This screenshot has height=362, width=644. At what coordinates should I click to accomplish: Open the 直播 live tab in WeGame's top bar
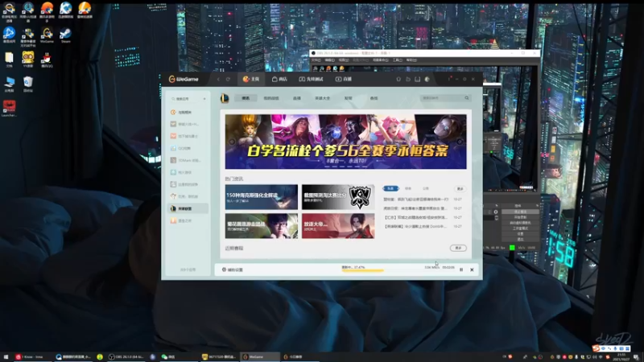click(x=344, y=79)
